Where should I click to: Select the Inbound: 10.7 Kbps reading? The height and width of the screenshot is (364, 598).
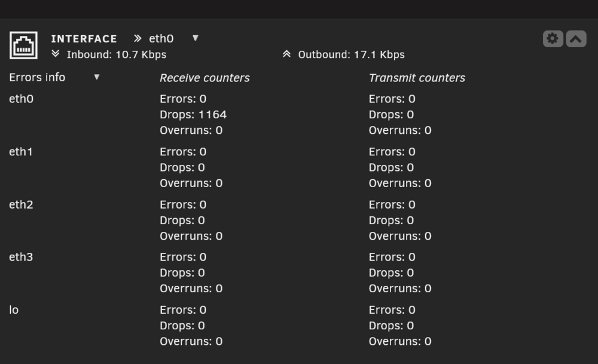pyautogui.click(x=117, y=54)
